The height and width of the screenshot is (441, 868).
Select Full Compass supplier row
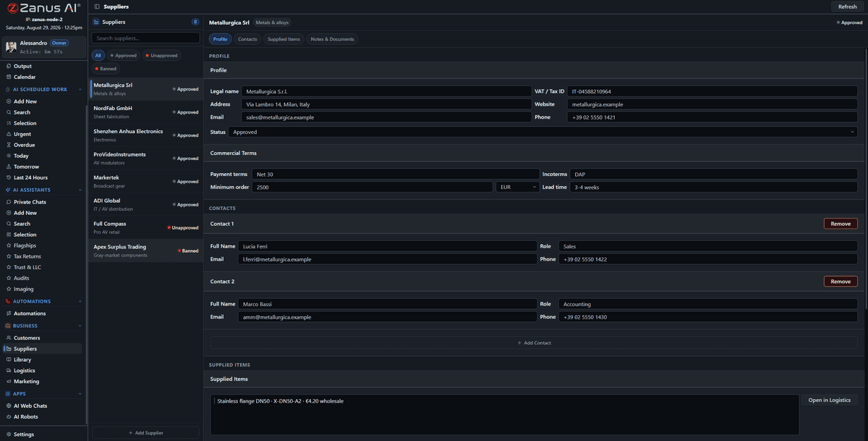click(145, 227)
